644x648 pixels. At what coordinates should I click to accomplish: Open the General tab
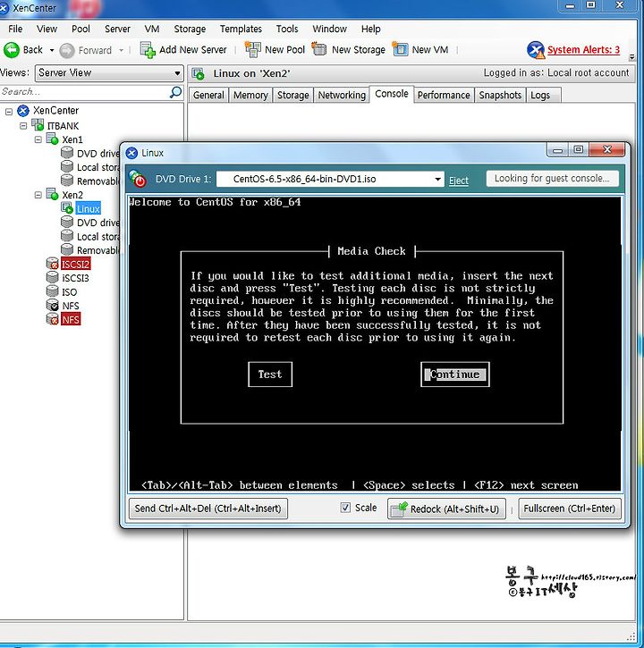coord(208,95)
